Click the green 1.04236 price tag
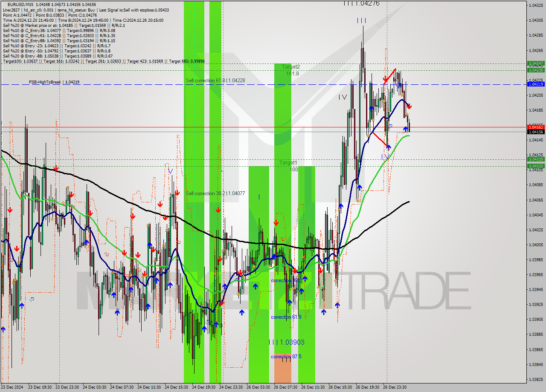The image size is (546, 392). click(536, 70)
